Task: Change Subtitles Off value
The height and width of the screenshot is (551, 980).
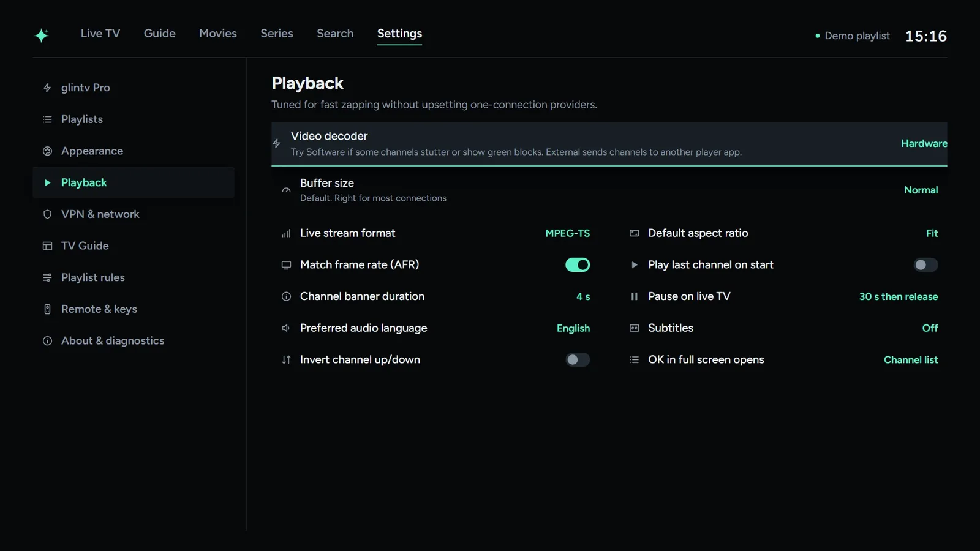Action: (930, 328)
